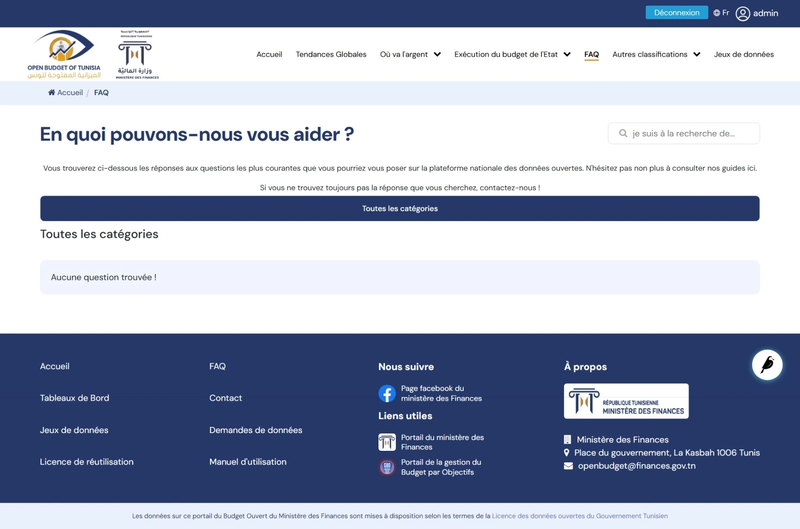Click the admin user profile icon
The image size is (800, 529).
click(743, 13)
